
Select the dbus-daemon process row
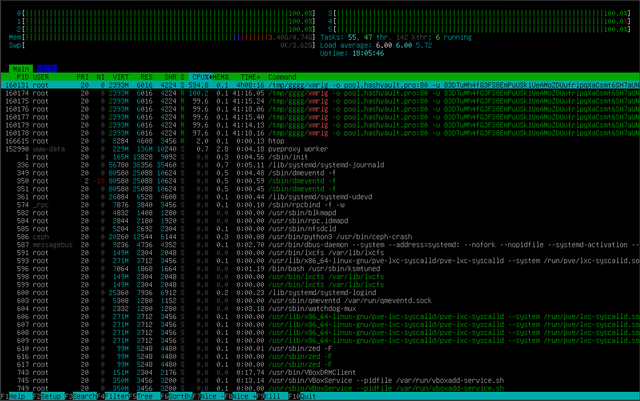(x=320, y=245)
